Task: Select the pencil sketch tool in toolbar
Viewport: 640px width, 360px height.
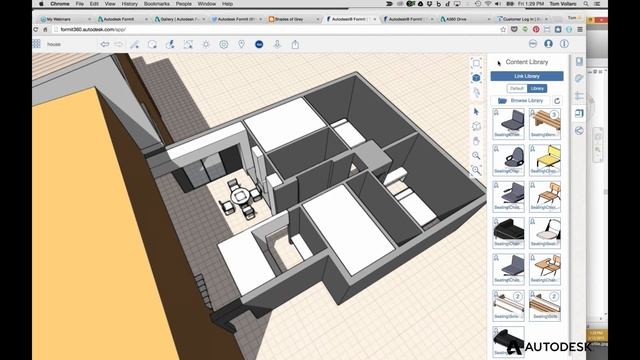Action: tap(135, 44)
